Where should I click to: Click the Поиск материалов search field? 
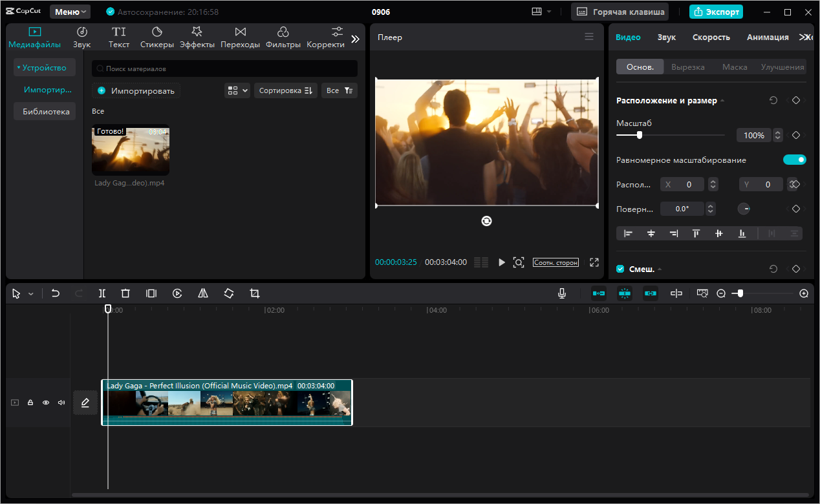click(224, 68)
